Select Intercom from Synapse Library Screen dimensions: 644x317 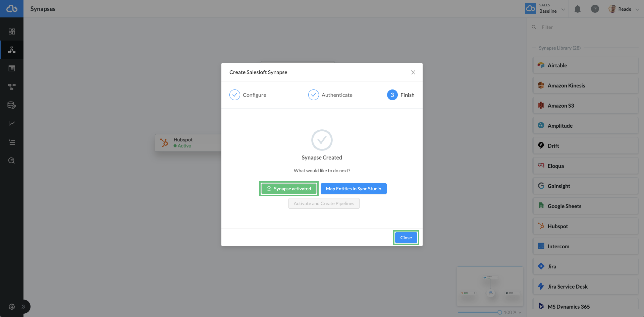click(586, 246)
